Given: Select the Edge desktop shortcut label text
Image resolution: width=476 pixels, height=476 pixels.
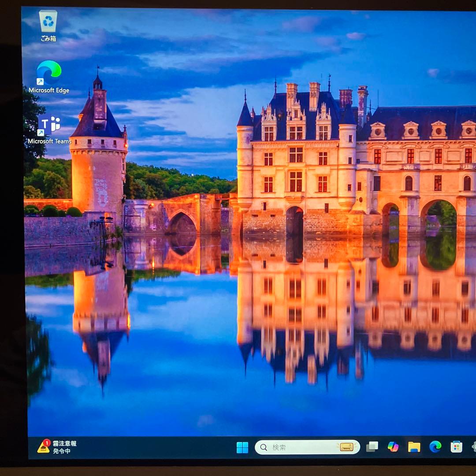Looking at the screenshot, I should pyautogui.click(x=48, y=90).
